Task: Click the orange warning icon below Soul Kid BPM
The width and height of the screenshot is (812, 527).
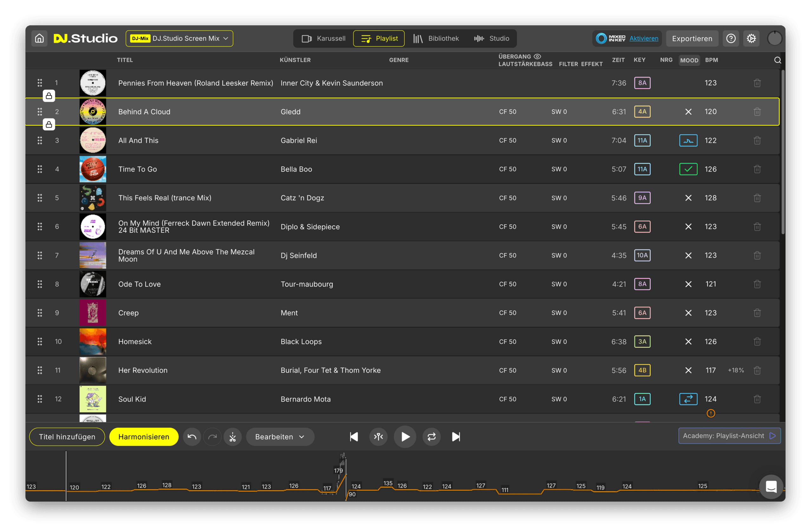Action: click(x=711, y=413)
